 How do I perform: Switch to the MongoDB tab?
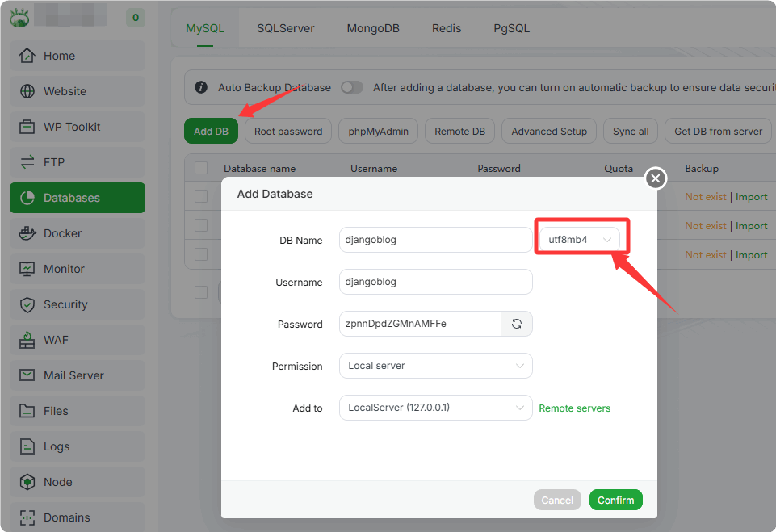(x=373, y=29)
